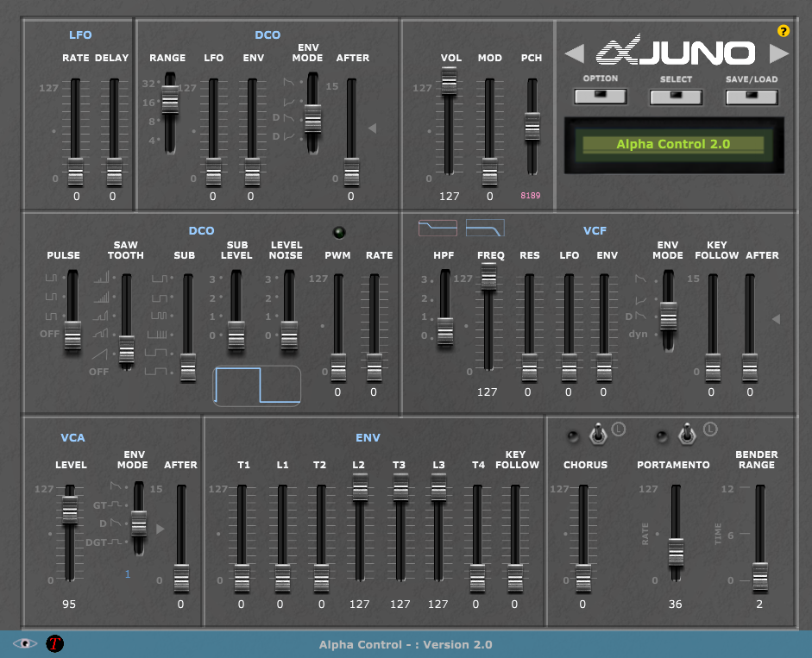
Task: Click the VCA LEVEL value 95
Action: (x=69, y=605)
